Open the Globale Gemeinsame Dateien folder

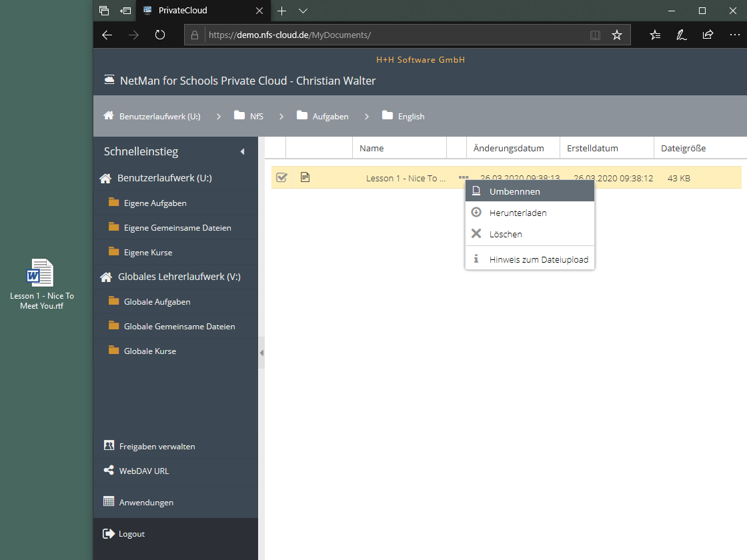175,326
